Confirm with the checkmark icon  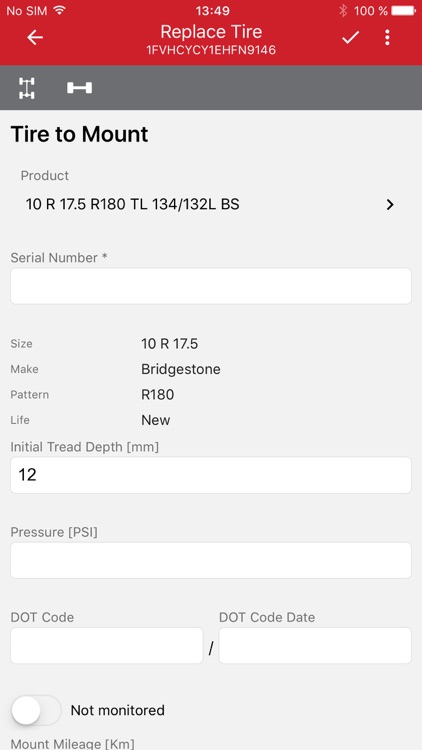tap(350, 37)
